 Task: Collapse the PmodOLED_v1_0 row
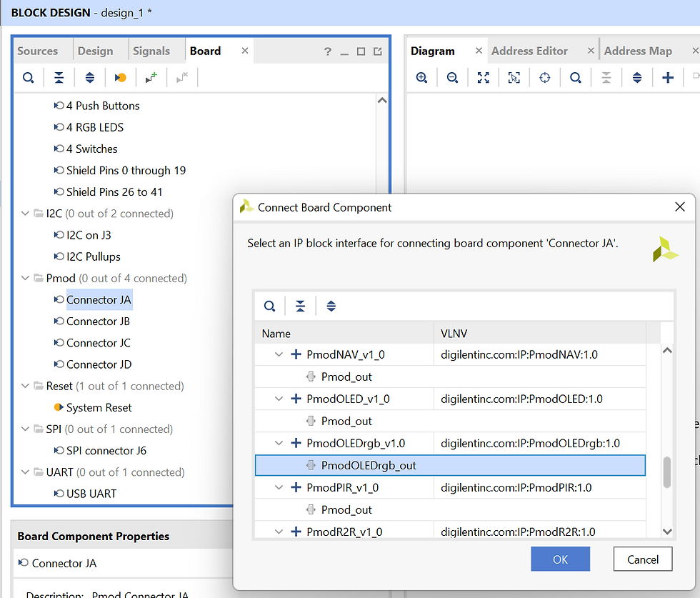(x=279, y=399)
